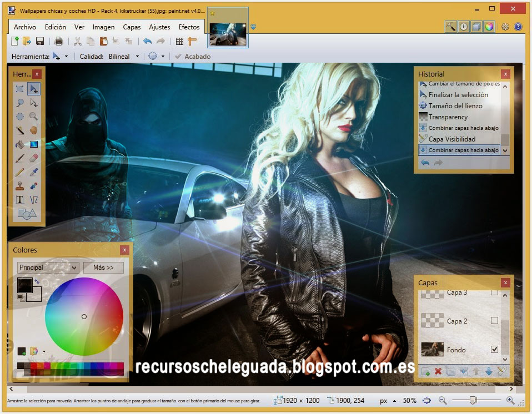Open the Archivo menu
The width and height of the screenshot is (532, 414).
point(25,27)
